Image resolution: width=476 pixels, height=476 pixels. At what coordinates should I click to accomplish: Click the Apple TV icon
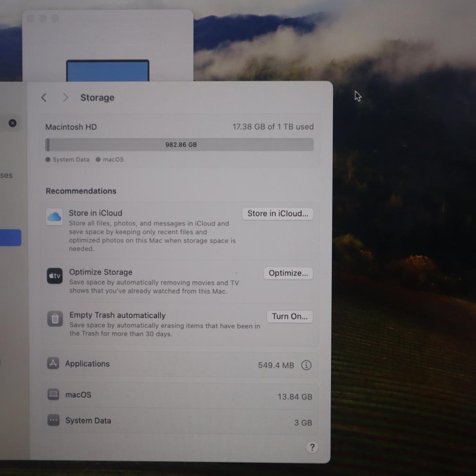[x=55, y=276]
